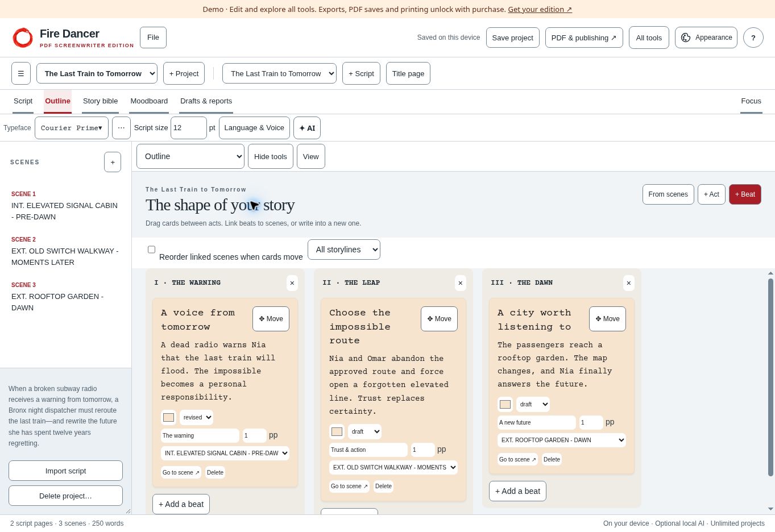
Task: Click the Fire Dancer logo icon
Action: [23, 38]
